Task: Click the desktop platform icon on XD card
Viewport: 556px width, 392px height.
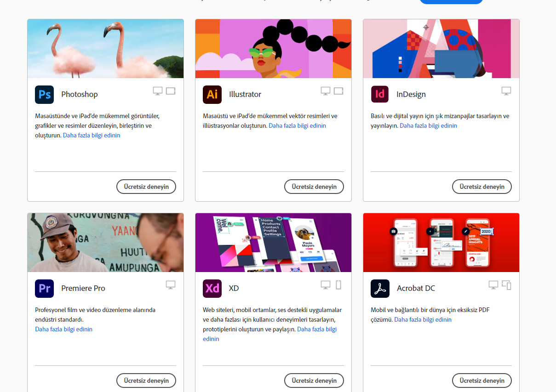Action: 326,285
